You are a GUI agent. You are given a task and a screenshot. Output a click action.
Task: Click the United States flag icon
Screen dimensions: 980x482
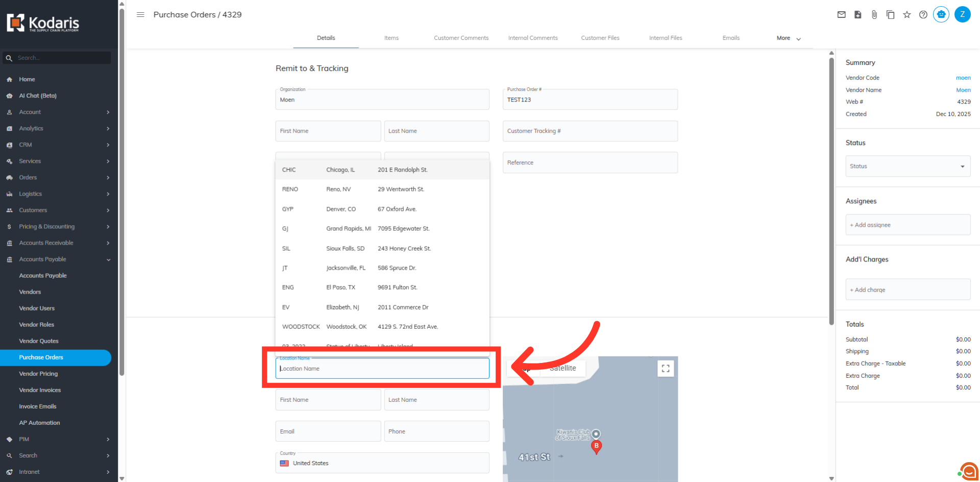[284, 464]
